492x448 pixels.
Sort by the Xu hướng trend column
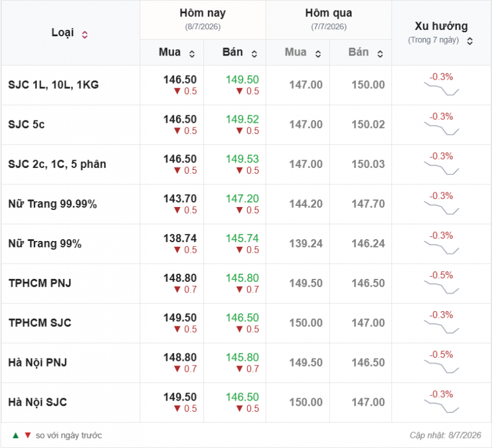click(470, 41)
